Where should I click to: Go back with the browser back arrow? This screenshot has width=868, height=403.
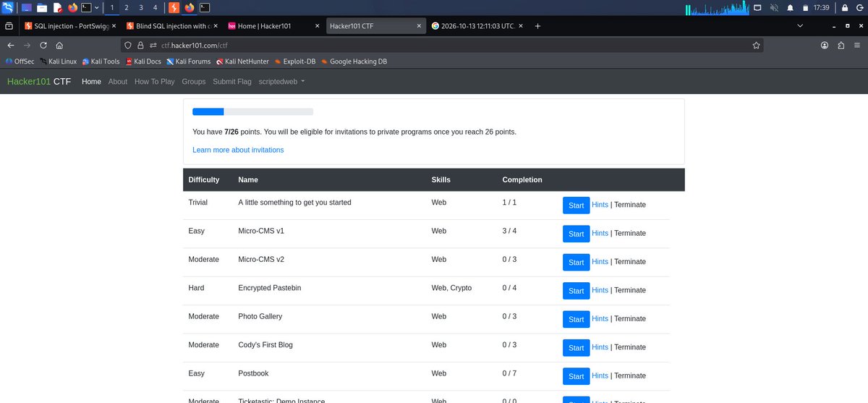(10, 45)
